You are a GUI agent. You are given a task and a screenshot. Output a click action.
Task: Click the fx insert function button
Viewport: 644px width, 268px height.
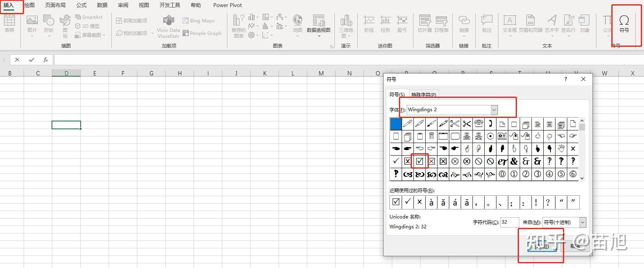(x=46, y=60)
